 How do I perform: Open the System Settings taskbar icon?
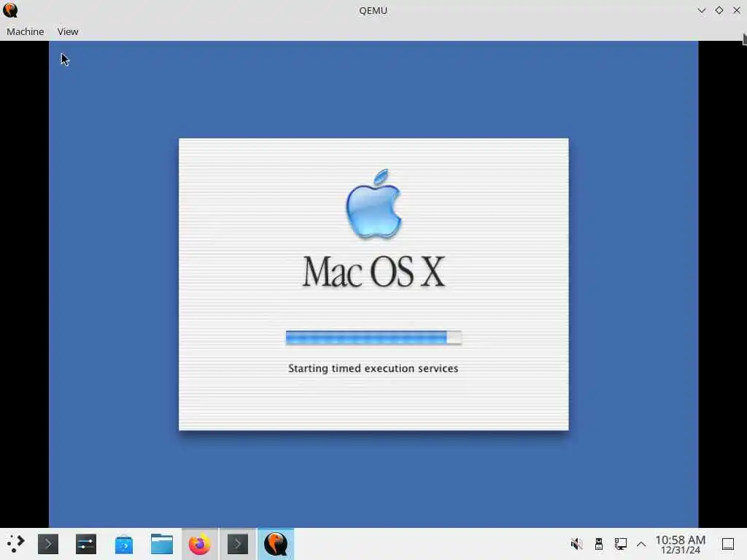[86, 544]
